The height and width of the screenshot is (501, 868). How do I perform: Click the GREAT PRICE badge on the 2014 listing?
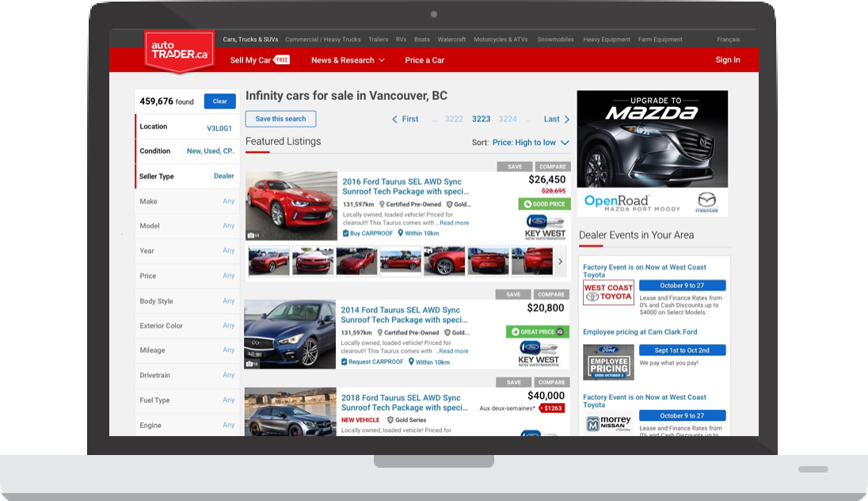[x=538, y=331]
